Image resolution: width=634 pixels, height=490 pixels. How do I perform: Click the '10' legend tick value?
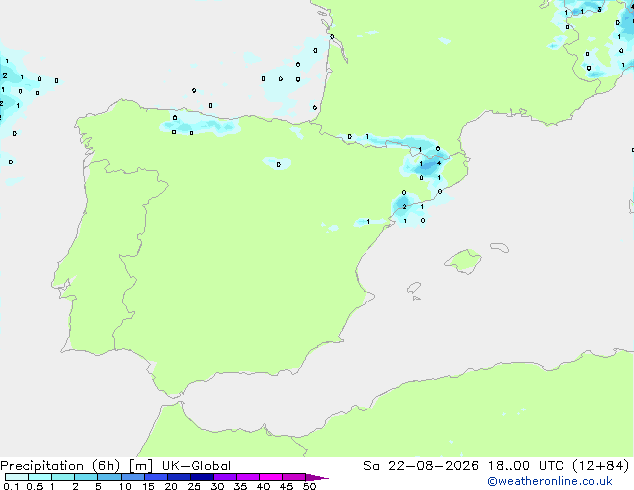125,486
